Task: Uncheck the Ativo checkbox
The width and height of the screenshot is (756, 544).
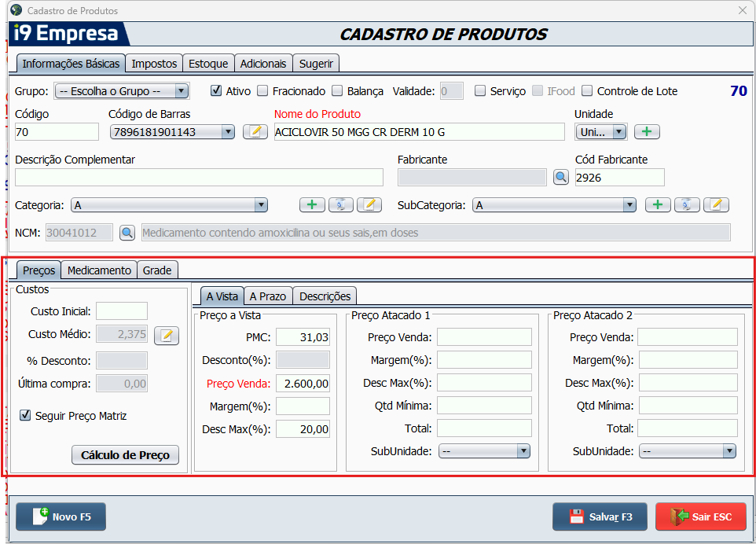Action: [216, 91]
